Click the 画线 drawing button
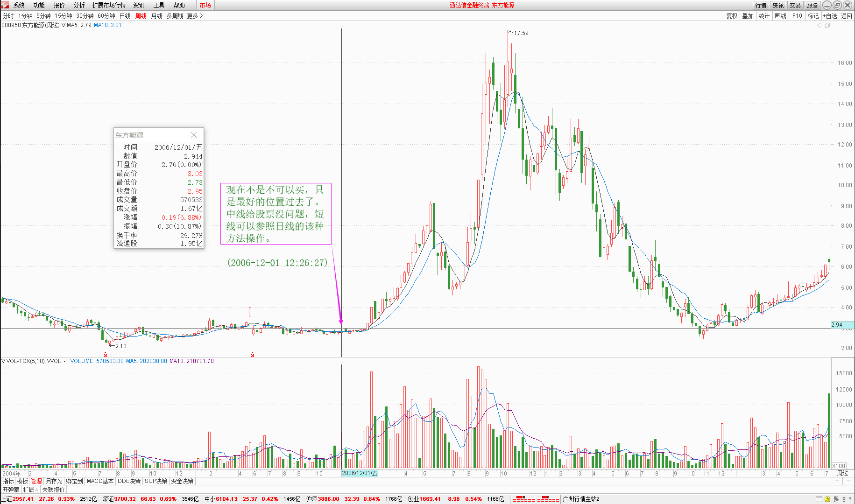Screen dimensions: 855x504 tap(780, 16)
